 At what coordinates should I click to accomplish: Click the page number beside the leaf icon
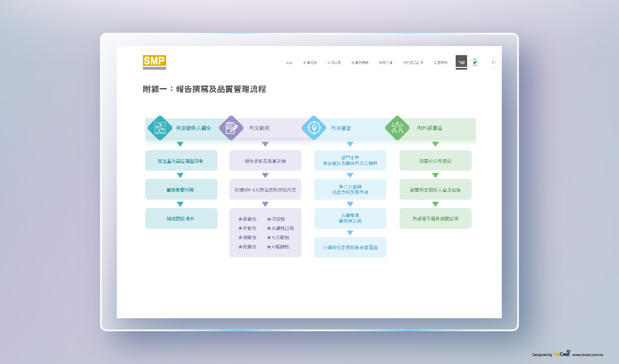point(493,62)
